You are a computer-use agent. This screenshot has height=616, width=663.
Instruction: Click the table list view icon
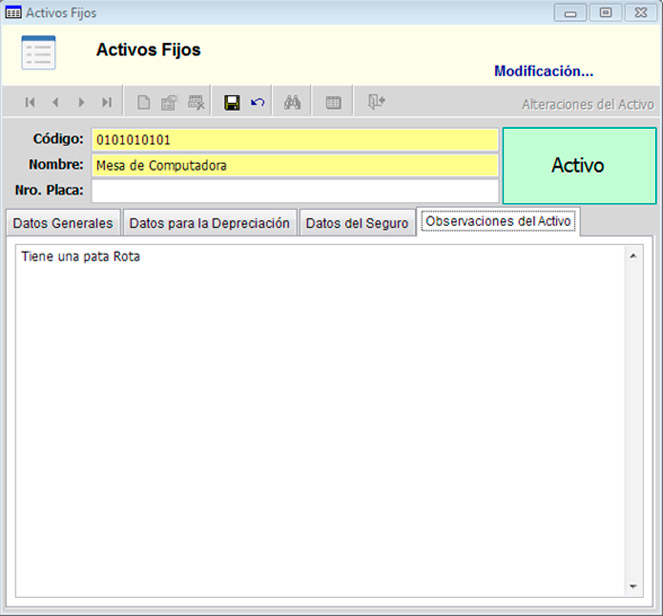[334, 102]
